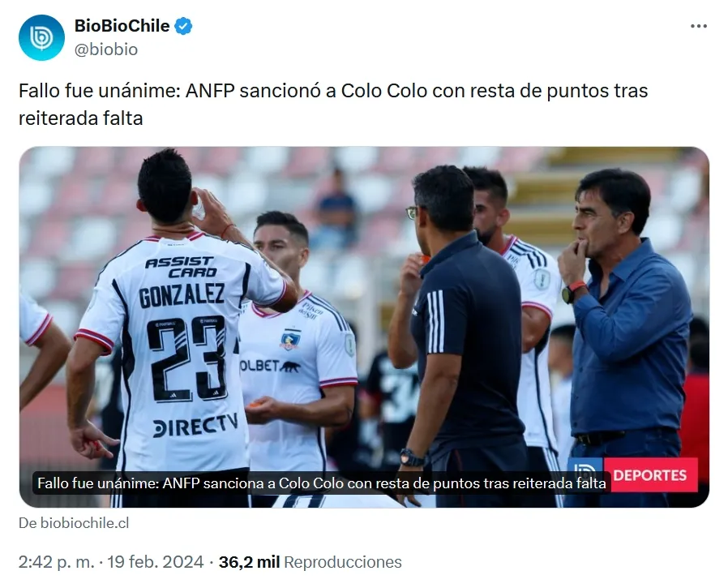Click the Assist Card sponsor text on the jersey

coord(181,267)
